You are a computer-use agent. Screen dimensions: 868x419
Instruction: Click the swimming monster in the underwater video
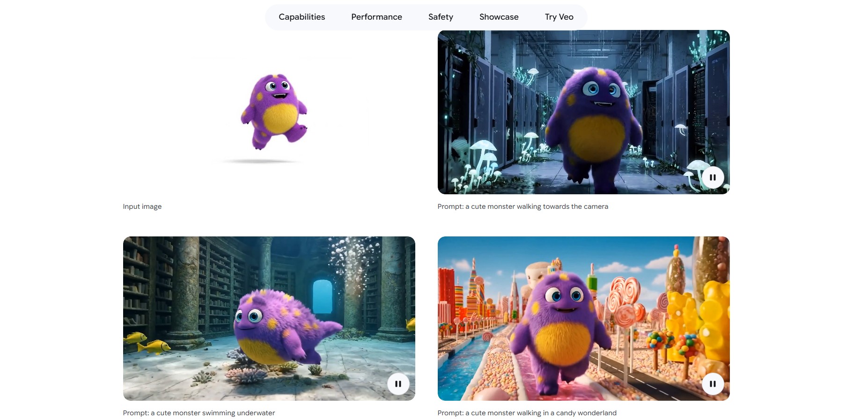point(276,328)
